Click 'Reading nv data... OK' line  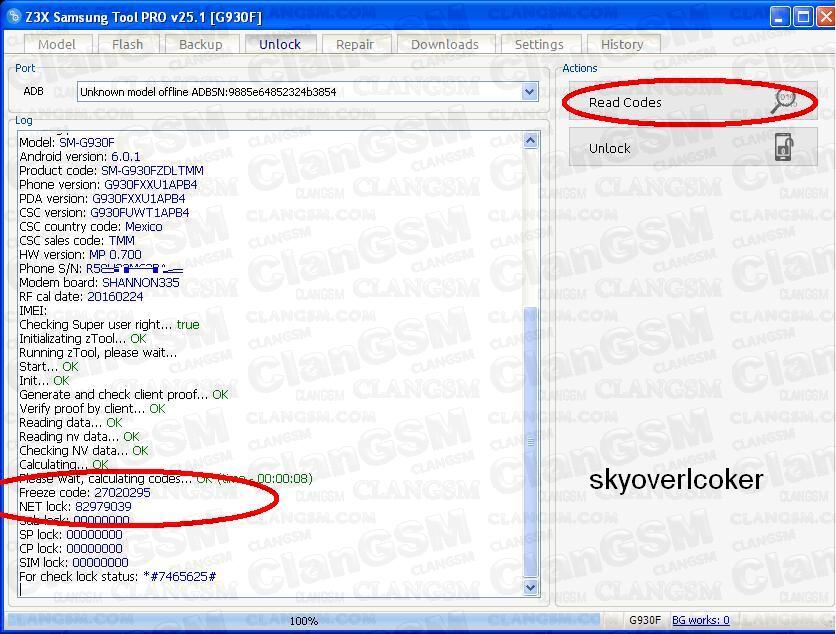[x=79, y=437]
